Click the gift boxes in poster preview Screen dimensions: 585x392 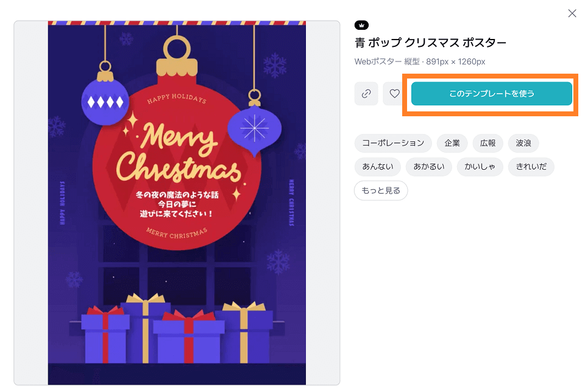pos(177,329)
